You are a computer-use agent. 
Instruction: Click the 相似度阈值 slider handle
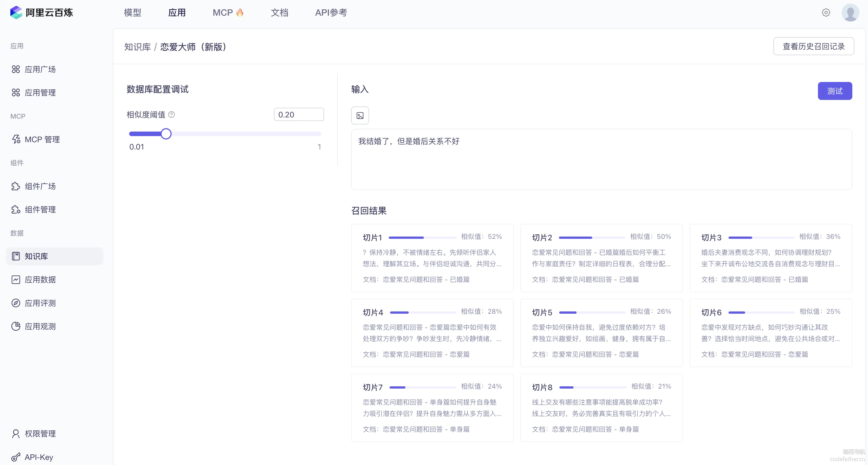pyautogui.click(x=166, y=134)
